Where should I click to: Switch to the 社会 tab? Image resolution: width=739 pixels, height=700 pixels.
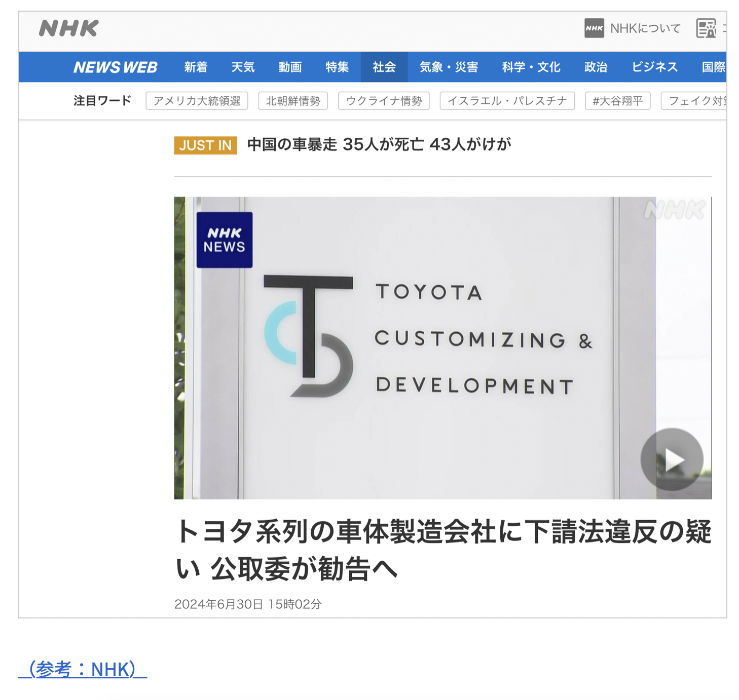(x=384, y=67)
